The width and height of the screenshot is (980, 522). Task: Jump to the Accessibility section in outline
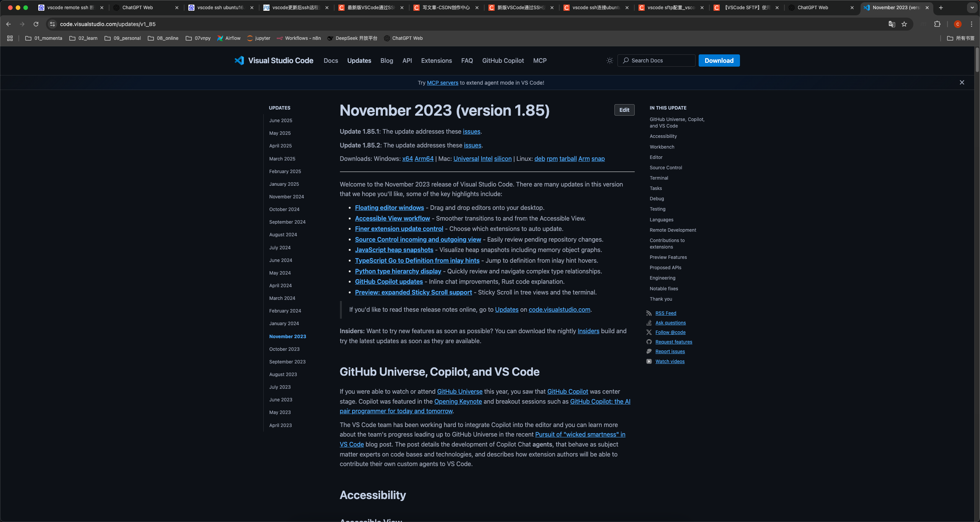click(x=663, y=136)
